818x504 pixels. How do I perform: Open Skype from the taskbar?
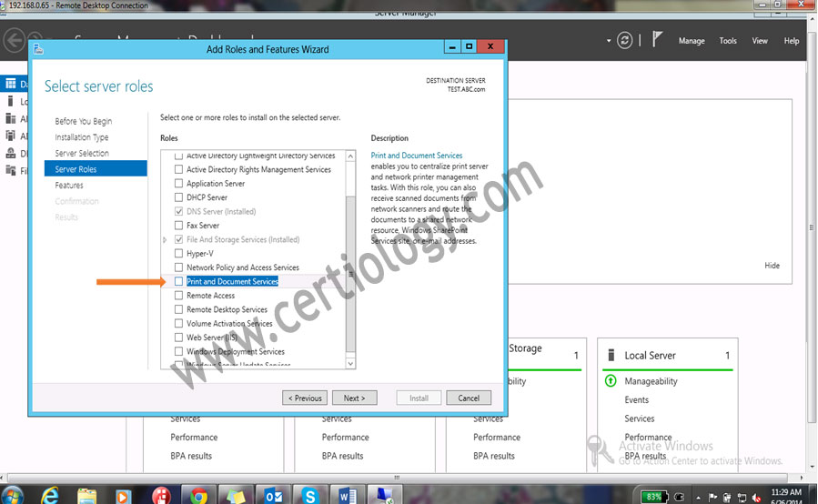pyautogui.click(x=310, y=496)
